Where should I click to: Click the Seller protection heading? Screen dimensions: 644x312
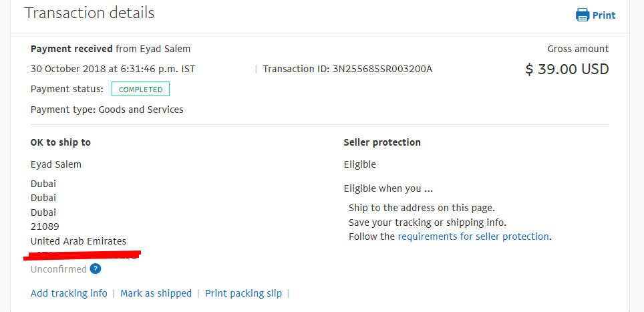[382, 142]
